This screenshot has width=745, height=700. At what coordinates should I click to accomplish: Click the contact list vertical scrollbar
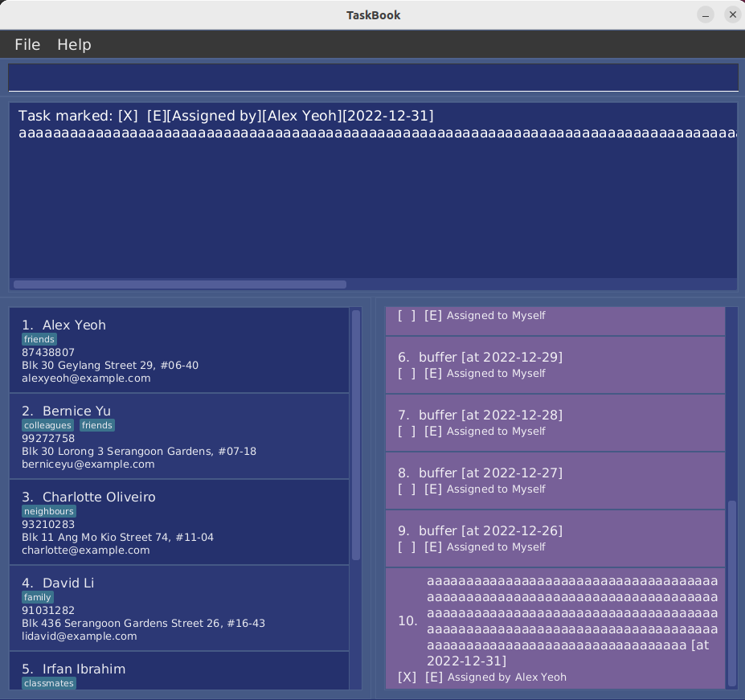[356, 435]
